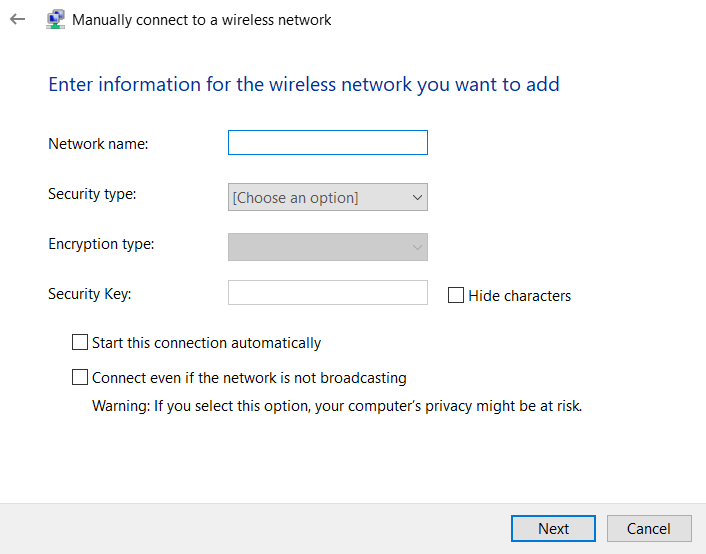Enable Start this connection automatically checkbox
This screenshot has width=706, height=554.
point(80,342)
